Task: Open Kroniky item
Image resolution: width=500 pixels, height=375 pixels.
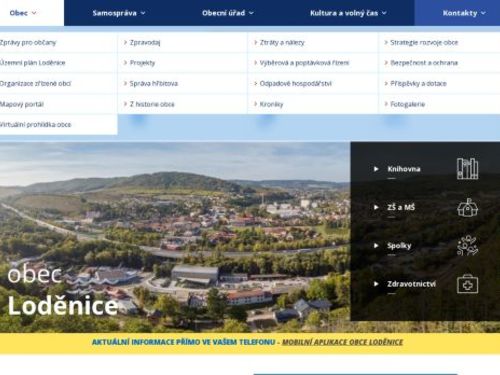Action: [271, 104]
